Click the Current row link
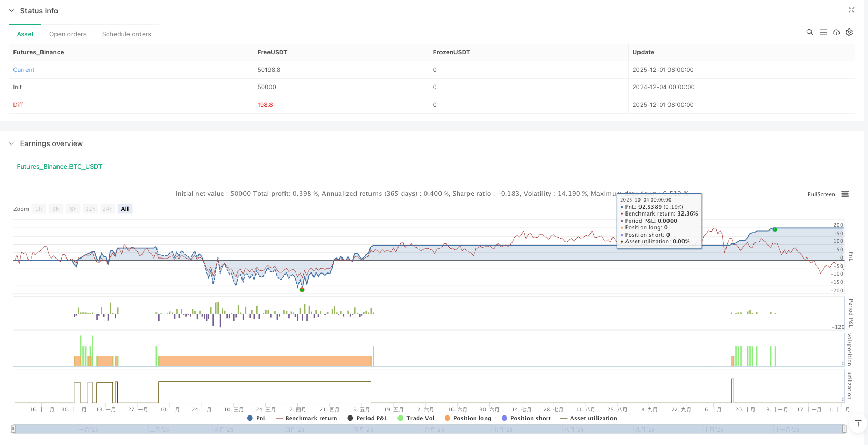The height and width of the screenshot is (445, 868). (24, 70)
